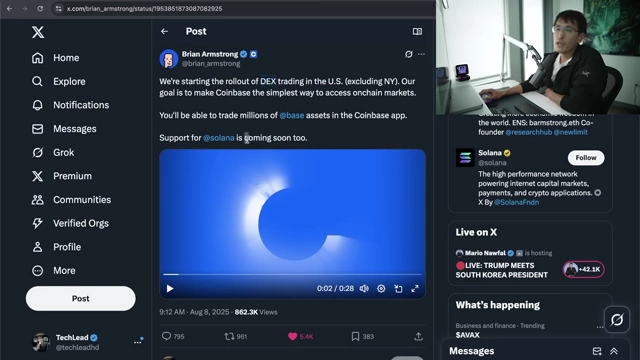Click the 862.3K Views count
This screenshot has width=640, height=360.
pos(256,312)
